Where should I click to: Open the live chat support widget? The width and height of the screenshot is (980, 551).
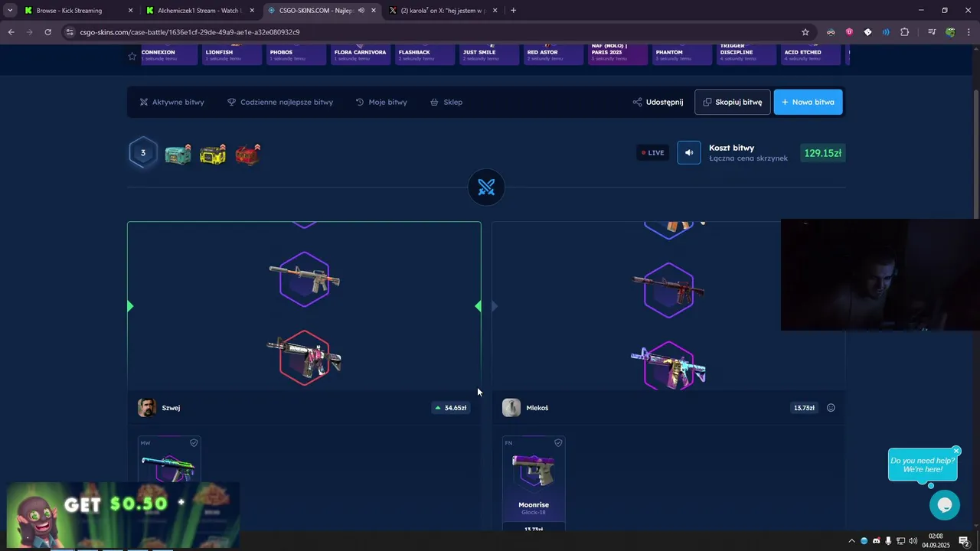coord(945,505)
